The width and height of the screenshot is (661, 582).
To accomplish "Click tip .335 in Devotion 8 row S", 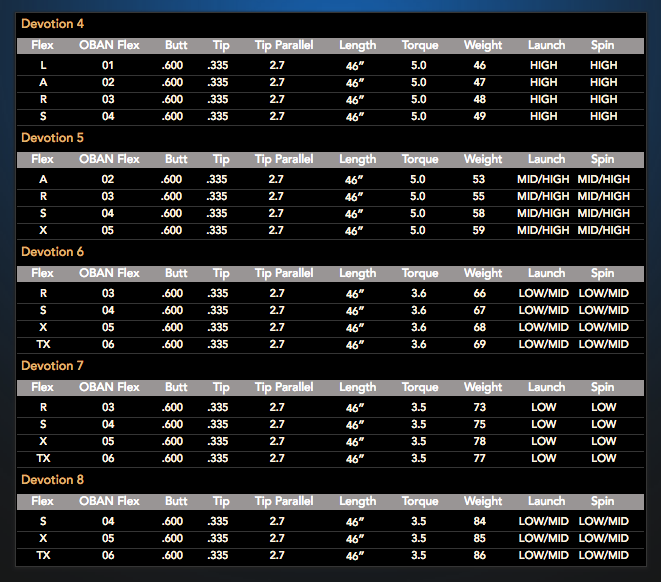I will pyautogui.click(x=218, y=521).
